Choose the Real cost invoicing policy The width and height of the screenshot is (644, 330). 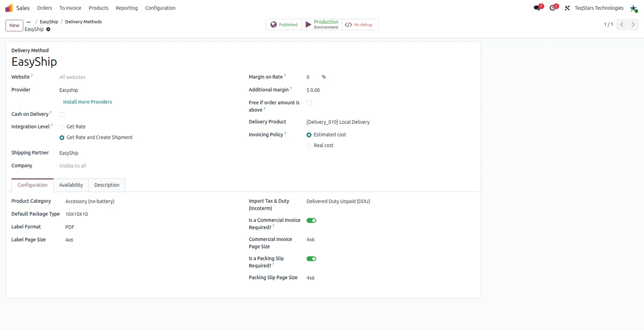coord(309,146)
